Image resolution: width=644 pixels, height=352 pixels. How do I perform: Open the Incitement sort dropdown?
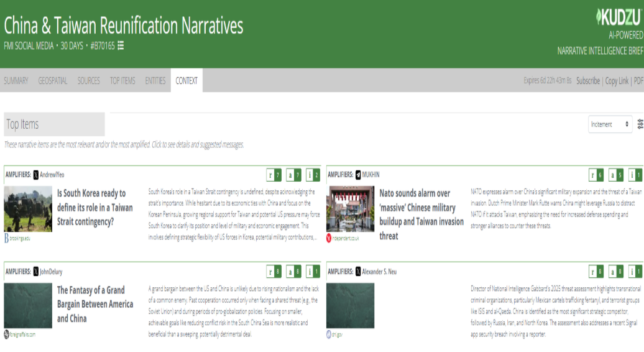(x=610, y=124)
